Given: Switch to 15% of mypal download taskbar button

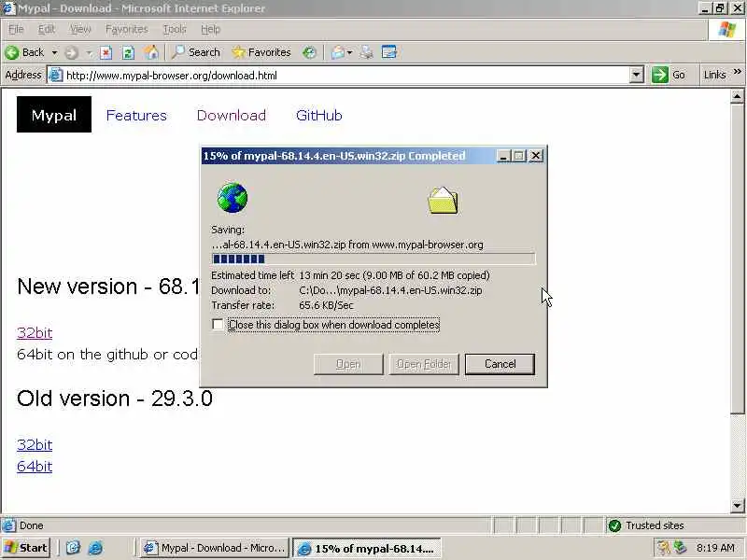Looking at the screenshot, I should 366,548.
